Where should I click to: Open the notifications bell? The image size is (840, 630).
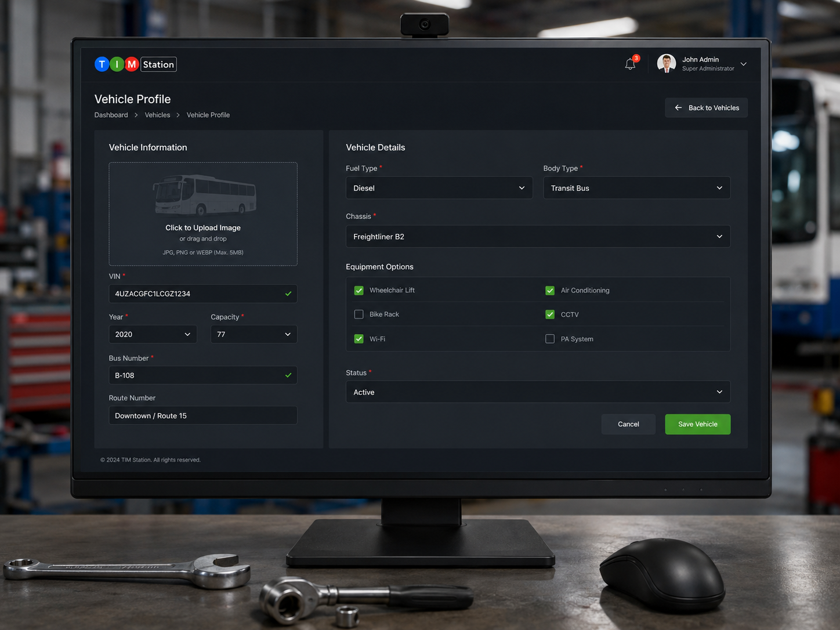(631, 64)
